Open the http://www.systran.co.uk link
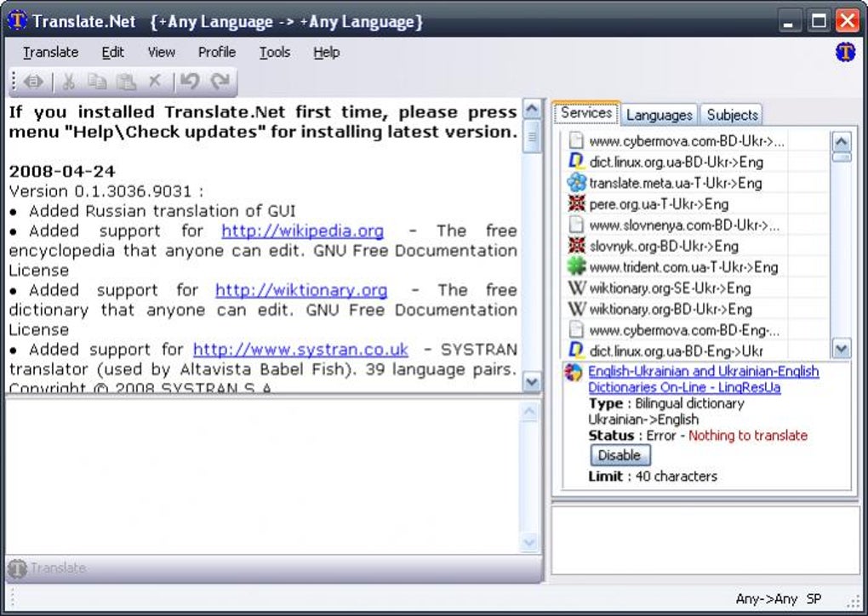The width and height of the screenshot is (868, 616). (300, 350)
